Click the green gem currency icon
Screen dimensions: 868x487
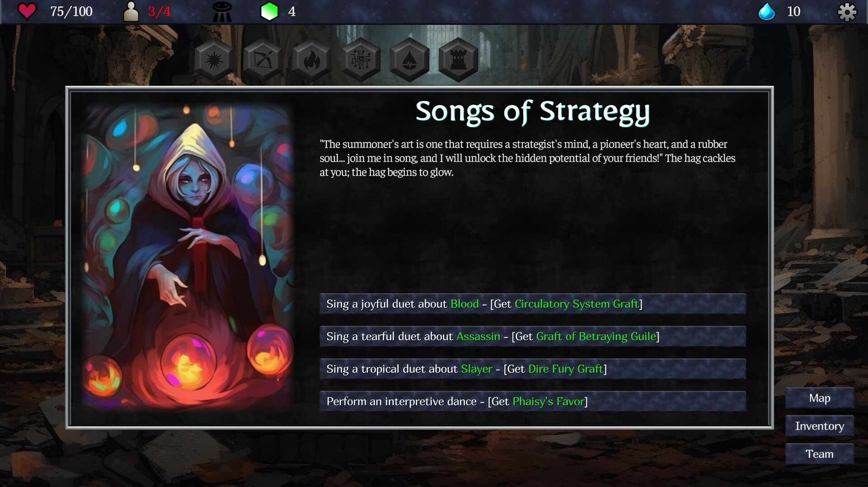tap(269, 11)
